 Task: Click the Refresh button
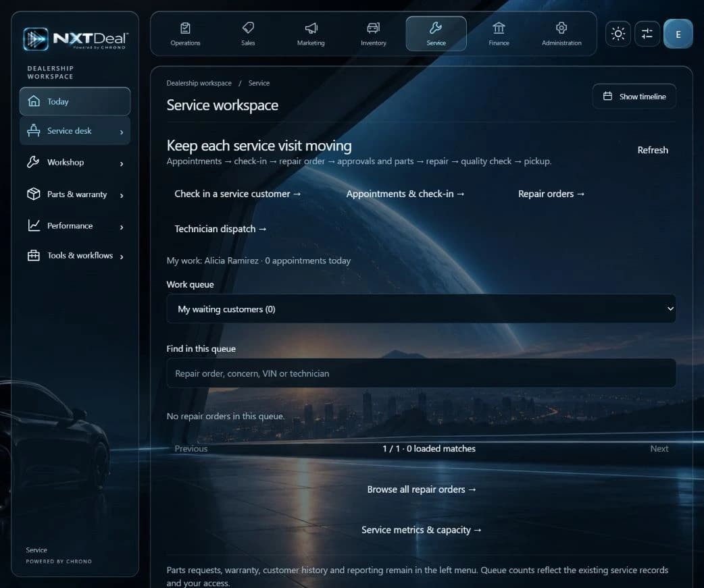pos(653,150)
